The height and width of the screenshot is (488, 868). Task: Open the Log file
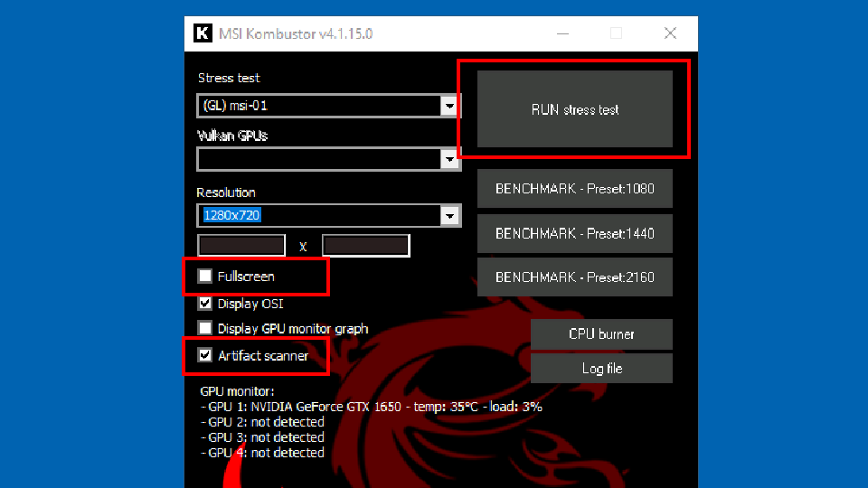click(x=601, y=369)
